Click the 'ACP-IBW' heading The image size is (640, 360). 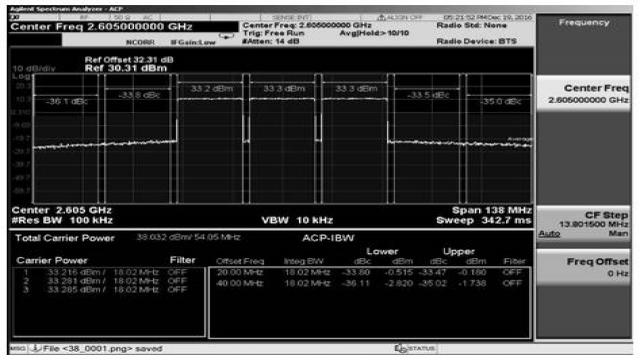coord(328,238)
